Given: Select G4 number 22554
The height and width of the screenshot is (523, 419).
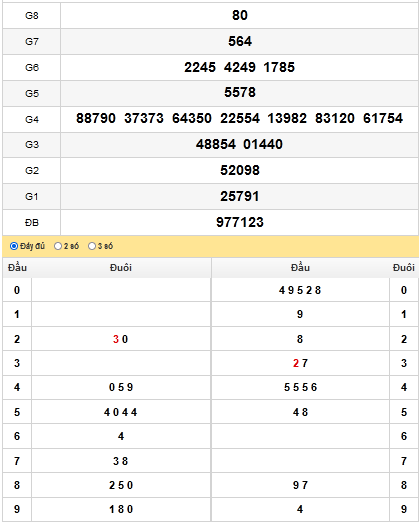Looking at the screenshot, I should pos(240,118).
